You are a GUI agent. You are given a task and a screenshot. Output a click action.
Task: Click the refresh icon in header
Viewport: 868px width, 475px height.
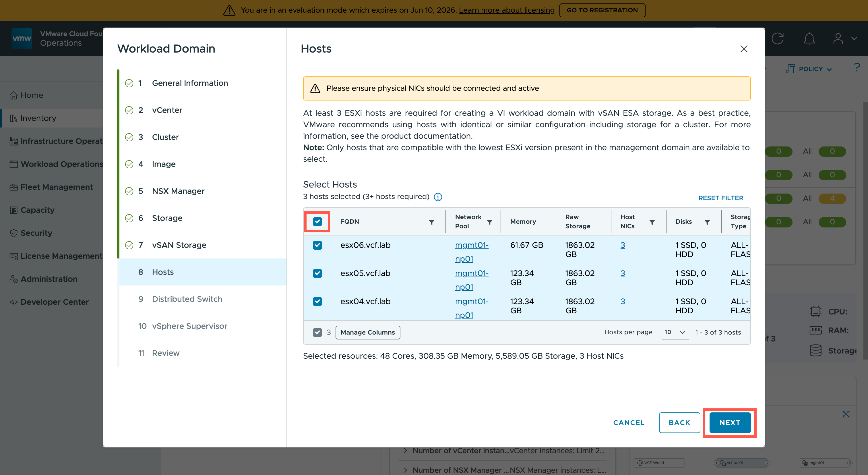(x=777, y=38)
